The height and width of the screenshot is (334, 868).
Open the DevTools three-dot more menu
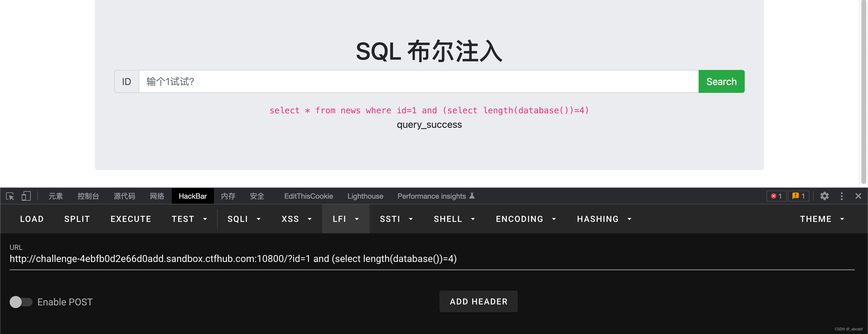click(841, 196)
